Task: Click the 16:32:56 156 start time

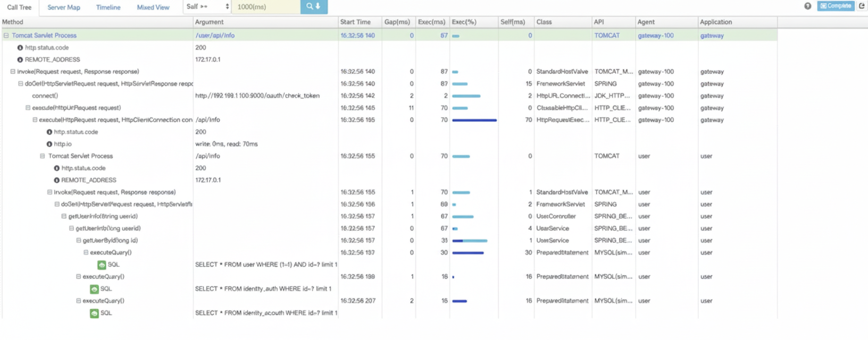Action: tap(357, 205)
